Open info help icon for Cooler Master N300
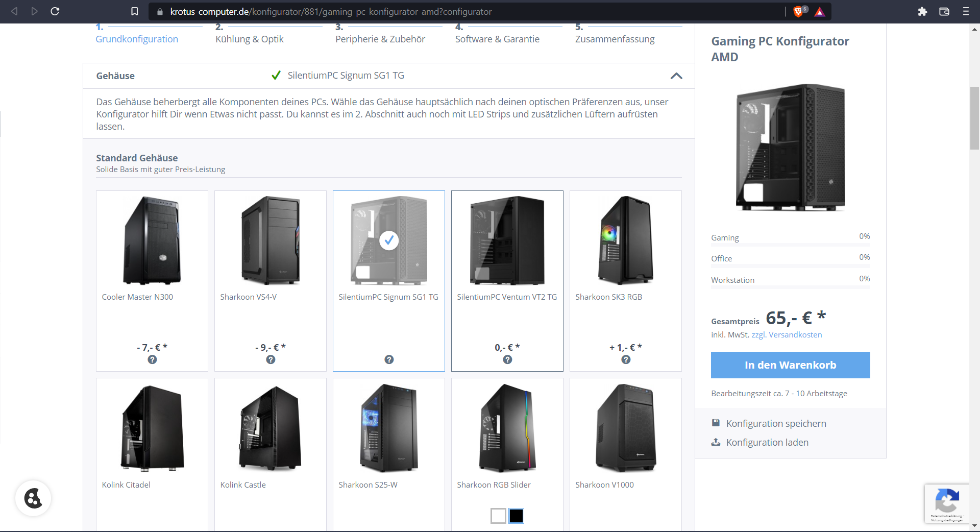Image resolution: width=980 pixels, height=532 pixels. click(152, 359)
